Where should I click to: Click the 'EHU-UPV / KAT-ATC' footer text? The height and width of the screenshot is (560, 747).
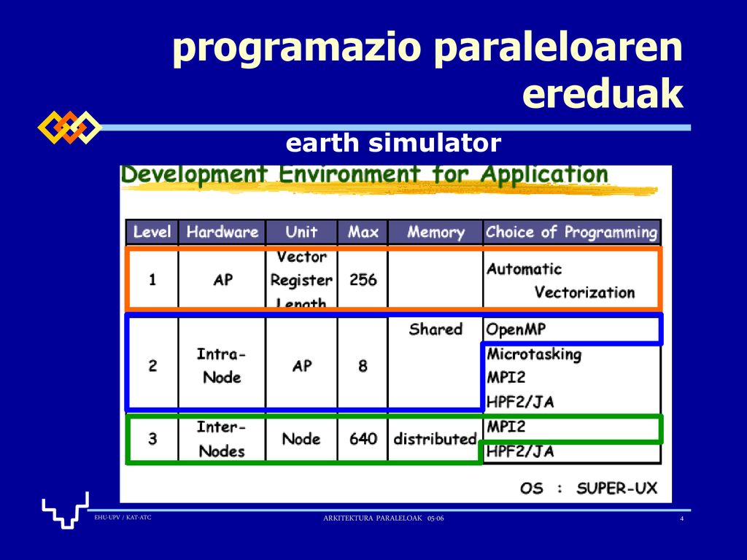point(123,518)
